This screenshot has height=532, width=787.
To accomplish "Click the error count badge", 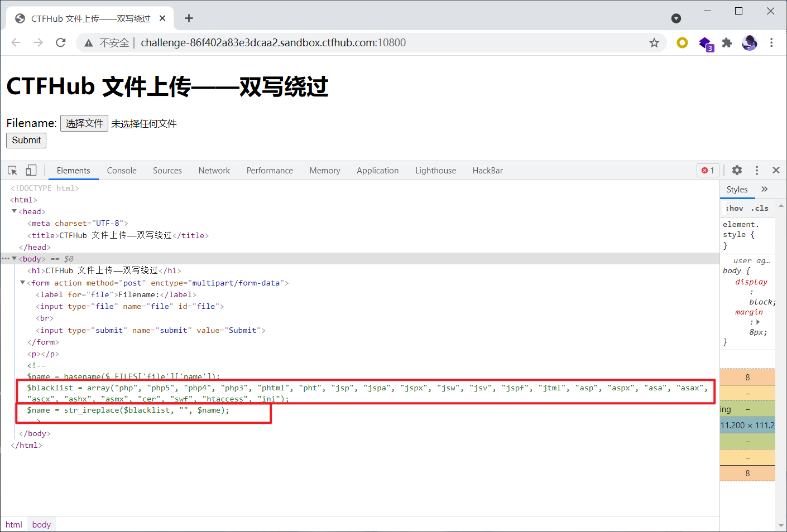I will pyautogui.click(x=708, y=170).
